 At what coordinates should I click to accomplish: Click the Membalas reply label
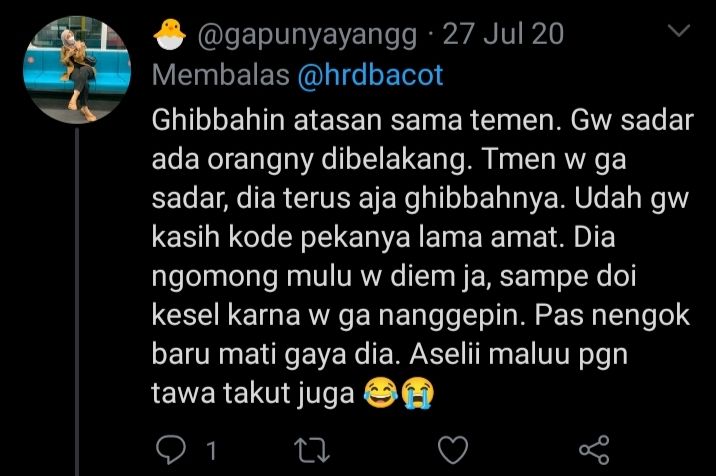click(221, 75)
